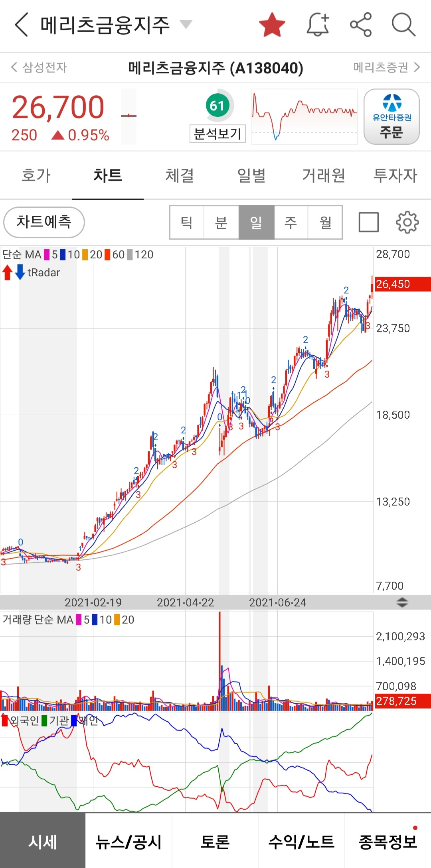Click the current price 26,700
The height and width of the screenshot is (868, 431).
pos(58,107)
